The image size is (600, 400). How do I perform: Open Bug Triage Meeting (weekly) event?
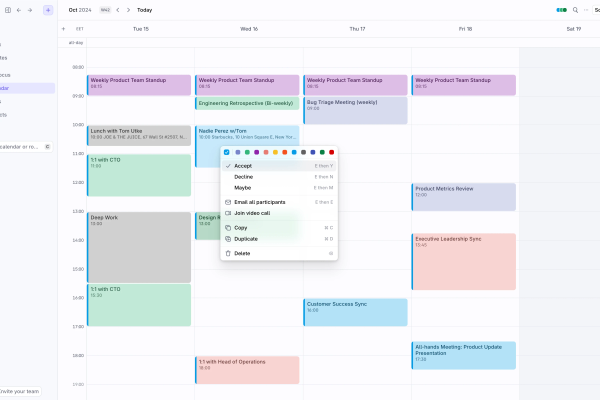(x=355, y=110)
